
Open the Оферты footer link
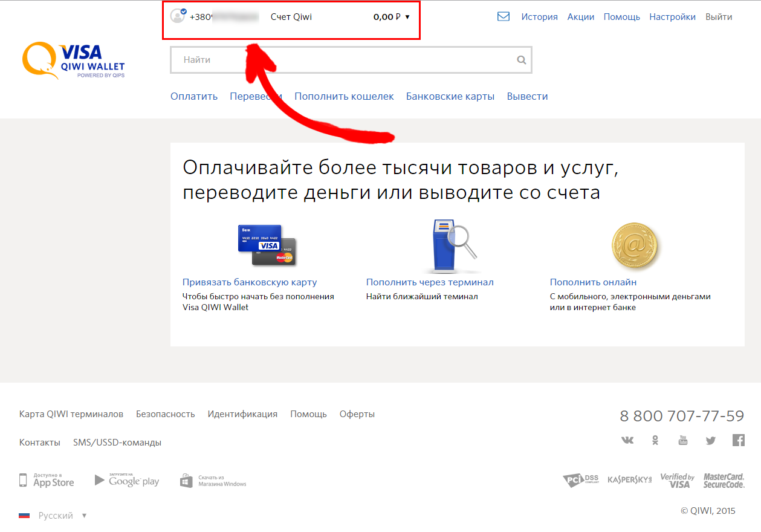point(357,414)
